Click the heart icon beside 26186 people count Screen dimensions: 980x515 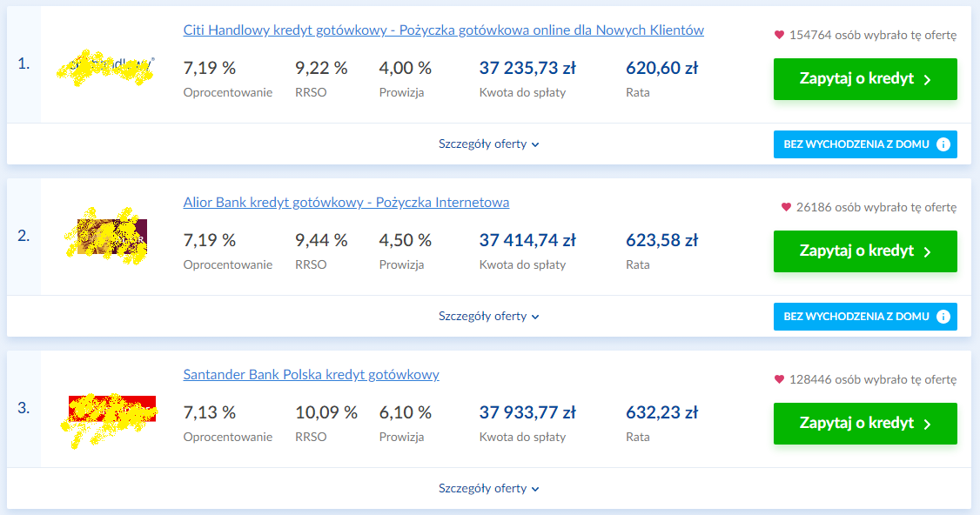786,208
